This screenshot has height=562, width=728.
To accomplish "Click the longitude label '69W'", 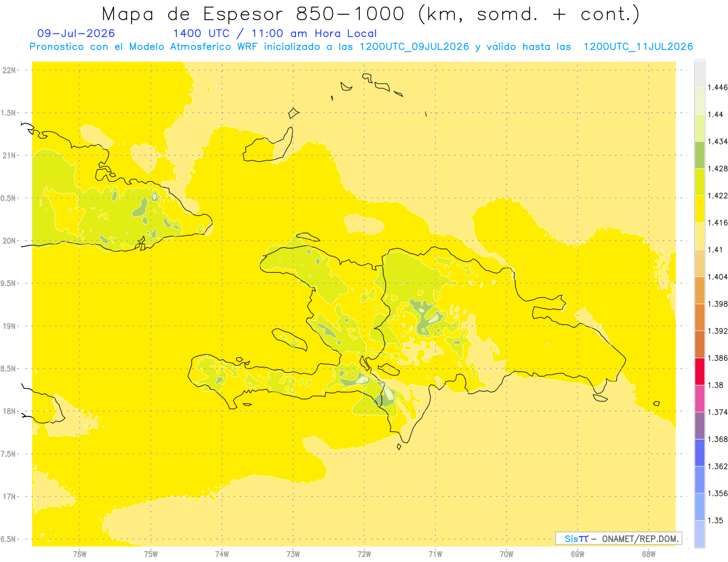I will tap(578, 554).
